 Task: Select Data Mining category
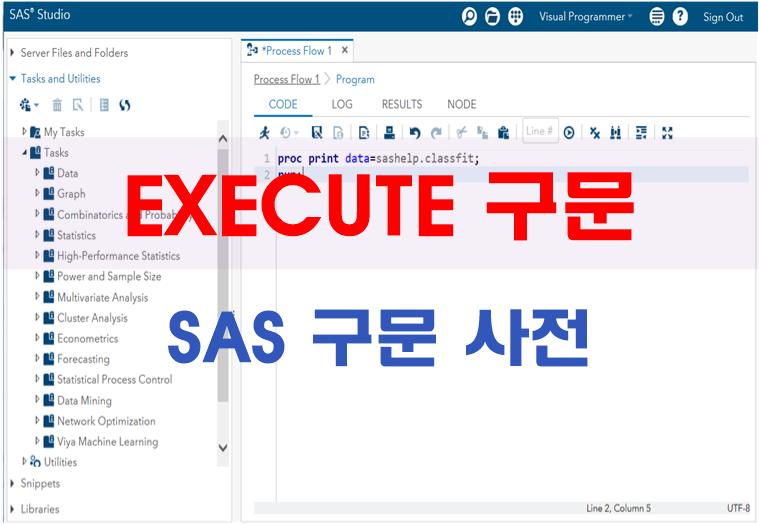84,401
